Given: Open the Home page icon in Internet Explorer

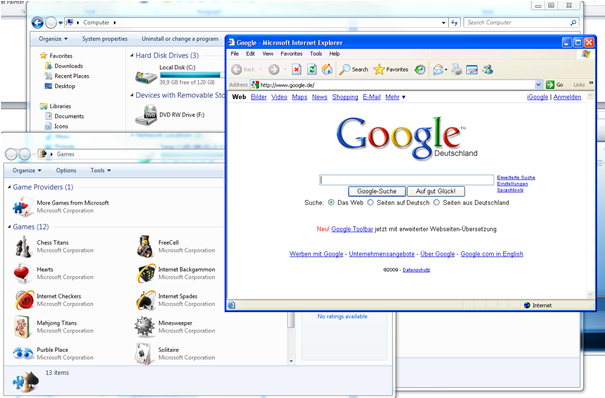Looking at the screenshot, I should coord(327,69).
